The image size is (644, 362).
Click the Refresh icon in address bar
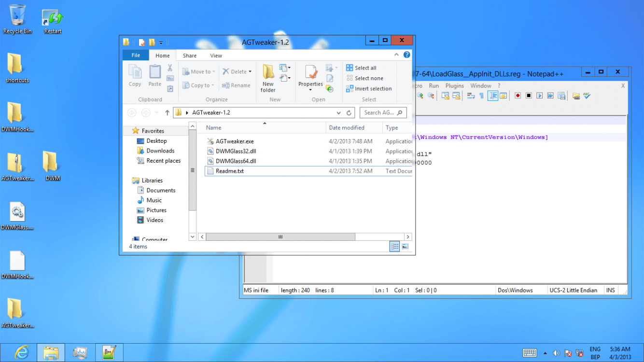[349, 113]
